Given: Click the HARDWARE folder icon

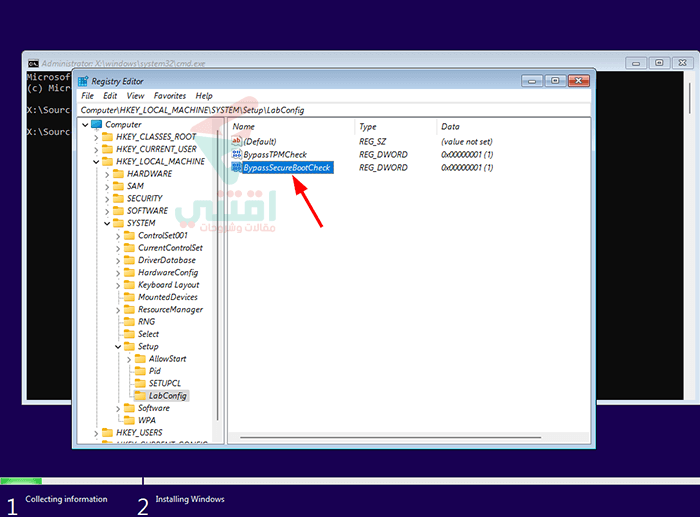Looking at the screenshot, I should [x=118, y=173].
